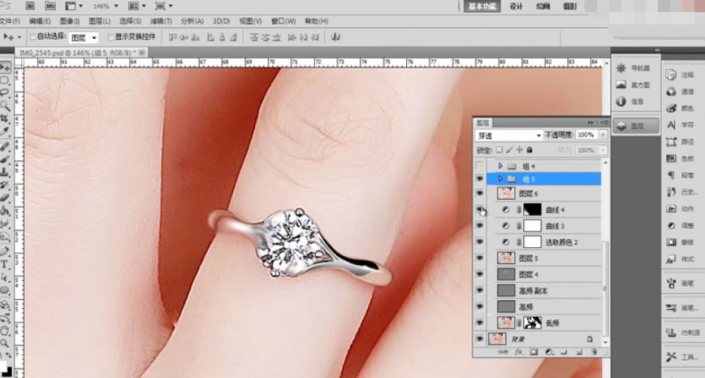Image resolution: width=705 pixels, height=378 pixels.
Task: Switch to the 设计 workspace
Action: pyautogui.click(x=516, y=6)
